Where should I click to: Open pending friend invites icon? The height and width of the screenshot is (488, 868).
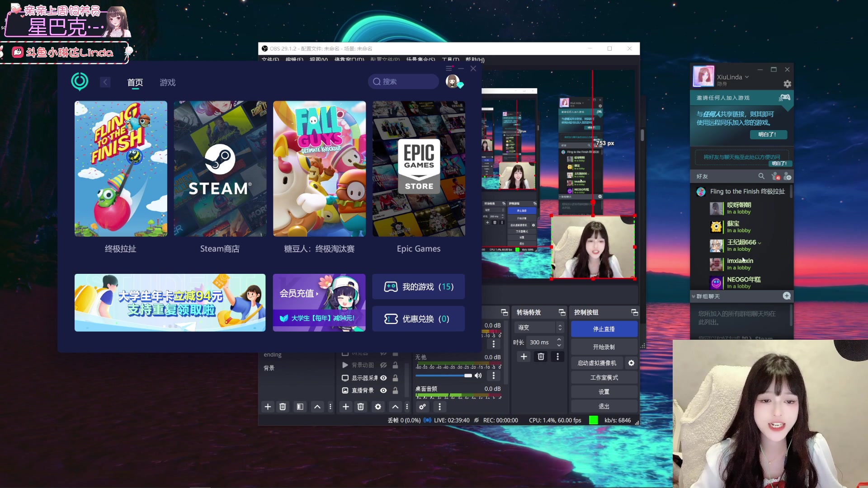[776, 176]
